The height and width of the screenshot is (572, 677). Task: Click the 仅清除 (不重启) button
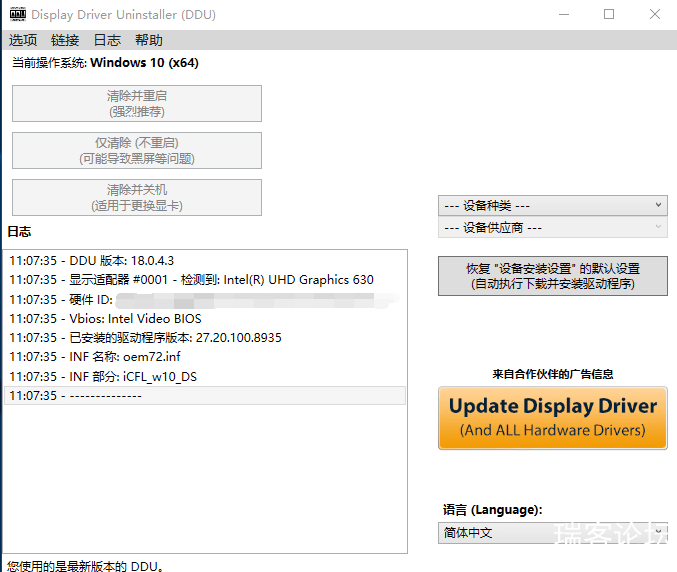point(137,151)
